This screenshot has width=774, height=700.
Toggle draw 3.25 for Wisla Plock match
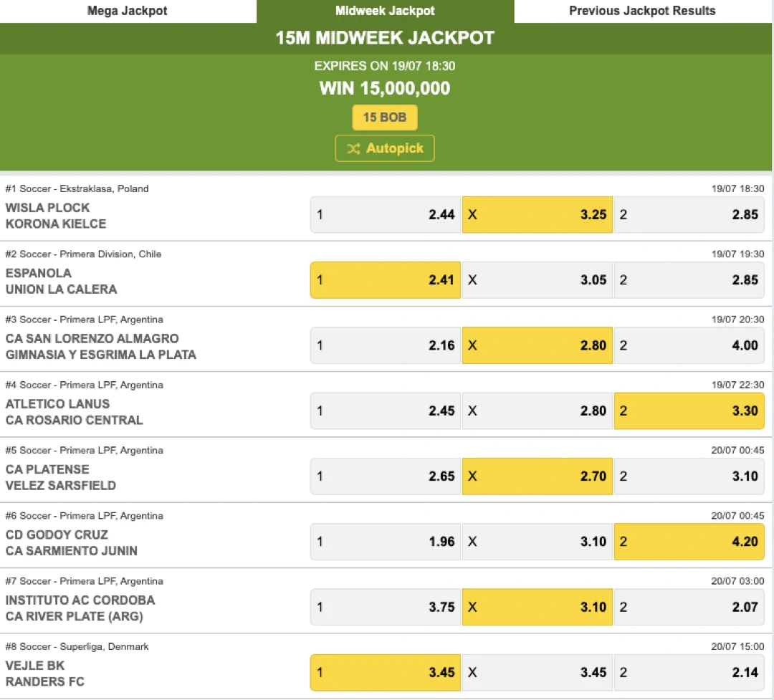pos(537,215)
